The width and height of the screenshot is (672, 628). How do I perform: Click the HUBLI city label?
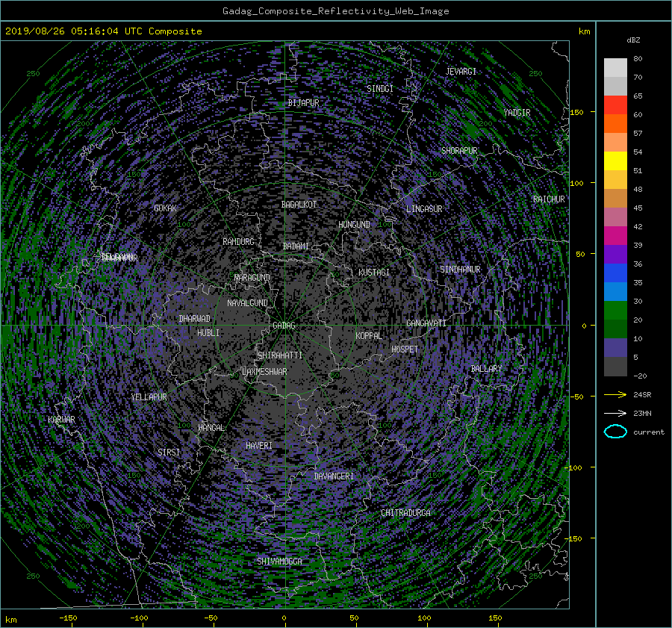(208, 332)
